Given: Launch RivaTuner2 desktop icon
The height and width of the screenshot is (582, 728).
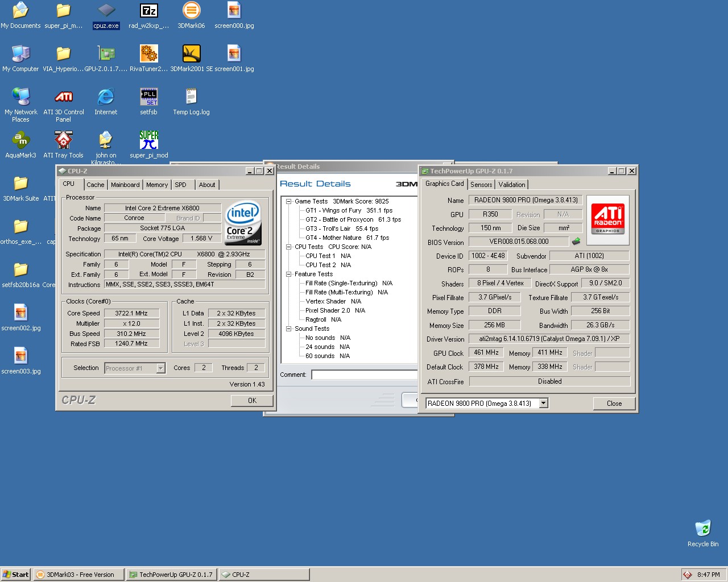Looking at the screenshot, I should point(148,59).
